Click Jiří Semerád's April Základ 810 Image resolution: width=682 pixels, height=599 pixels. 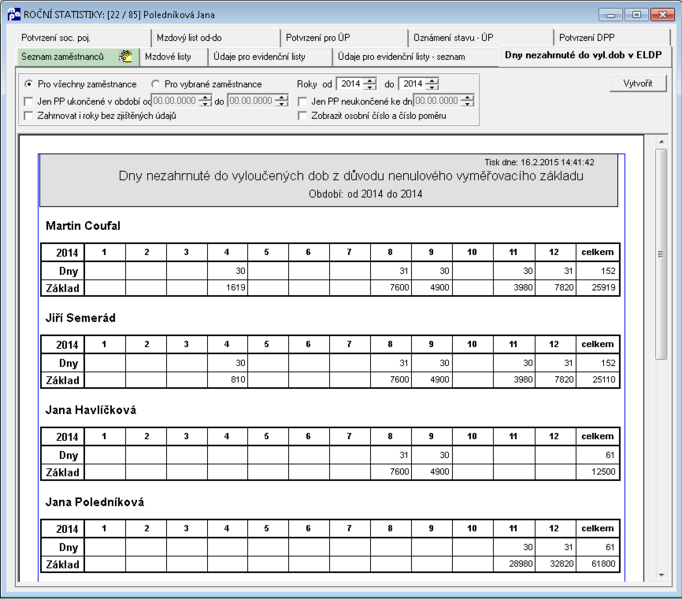click(238, 380)
